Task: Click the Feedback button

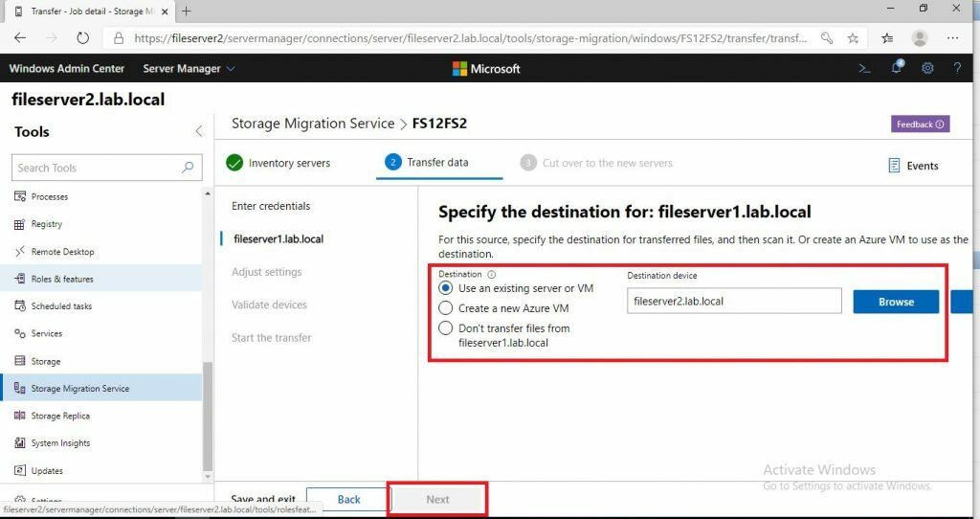Action: pyautogui.click(x=920, y=124)
